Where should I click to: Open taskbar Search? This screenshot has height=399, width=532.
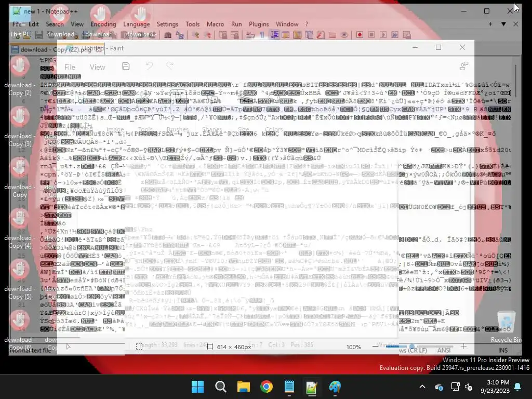pos(220,387)
